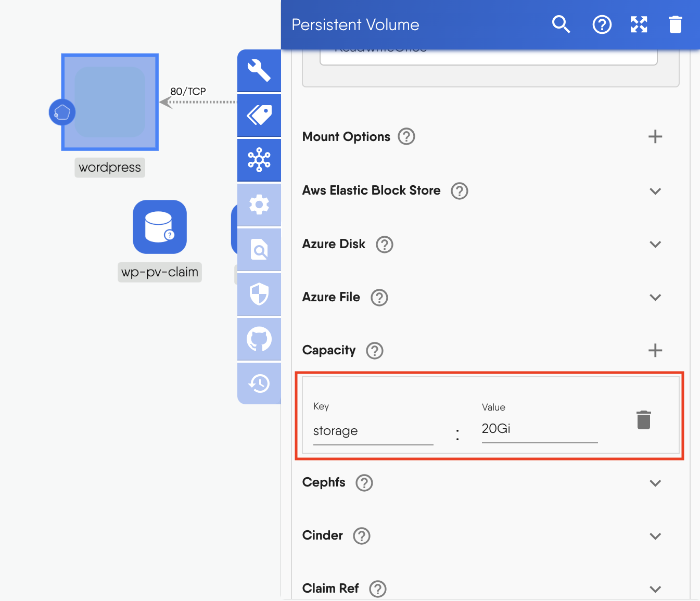Add a new Capacity entry
This screenshot has width=700, height=601.
point(655,350)
